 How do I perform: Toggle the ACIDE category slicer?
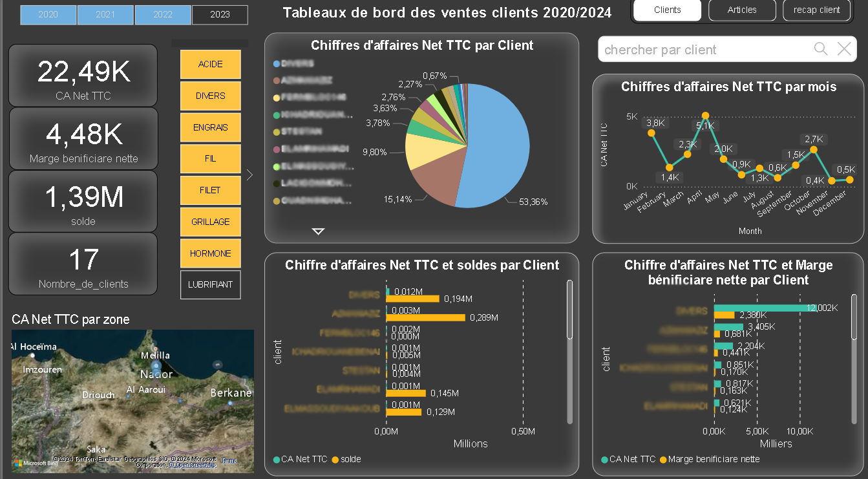tap(210, 64)
